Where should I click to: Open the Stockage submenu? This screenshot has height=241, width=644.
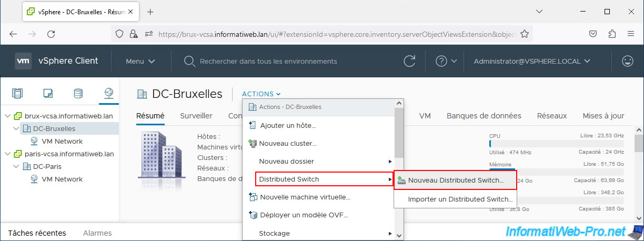(319, 233)
